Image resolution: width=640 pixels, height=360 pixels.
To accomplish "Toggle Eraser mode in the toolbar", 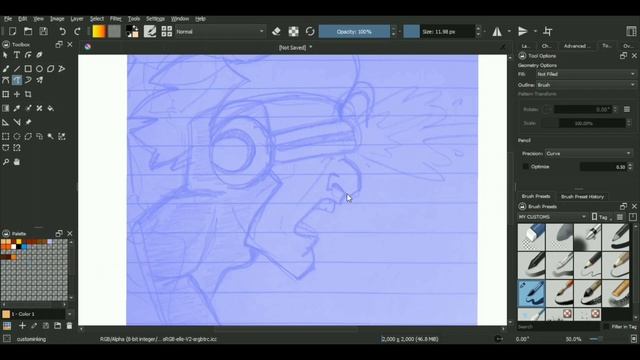I will pyautogui.click(x=276, y=31).
